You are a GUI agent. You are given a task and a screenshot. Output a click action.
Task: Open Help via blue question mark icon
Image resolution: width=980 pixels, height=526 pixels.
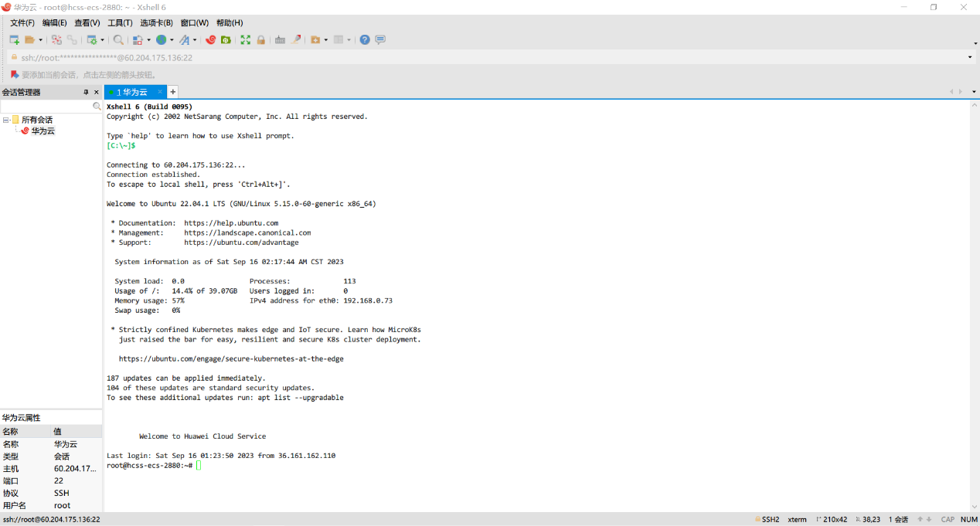coord(365,39)
